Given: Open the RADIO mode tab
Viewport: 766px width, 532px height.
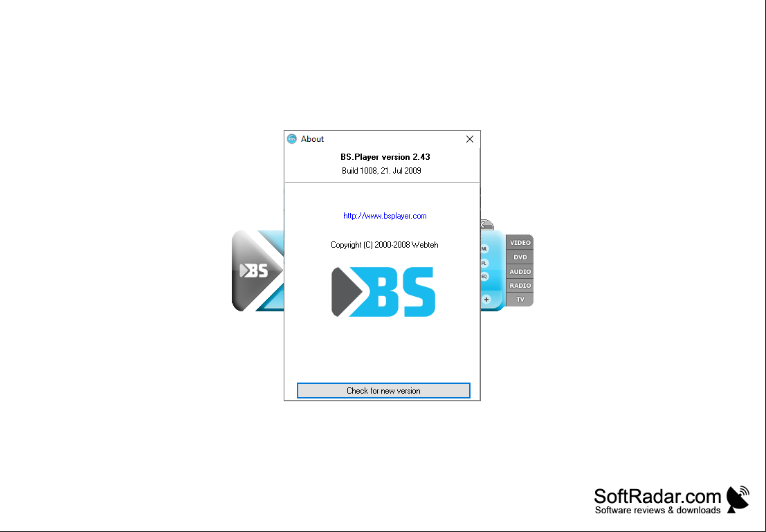Looking at the screenshot, I should [520, 286].
